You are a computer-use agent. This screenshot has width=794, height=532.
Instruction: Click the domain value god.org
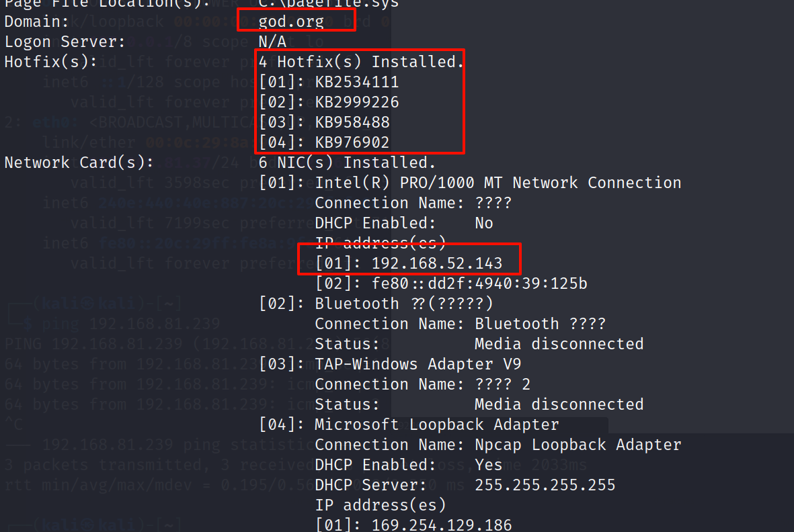click(x=291, y=21)
